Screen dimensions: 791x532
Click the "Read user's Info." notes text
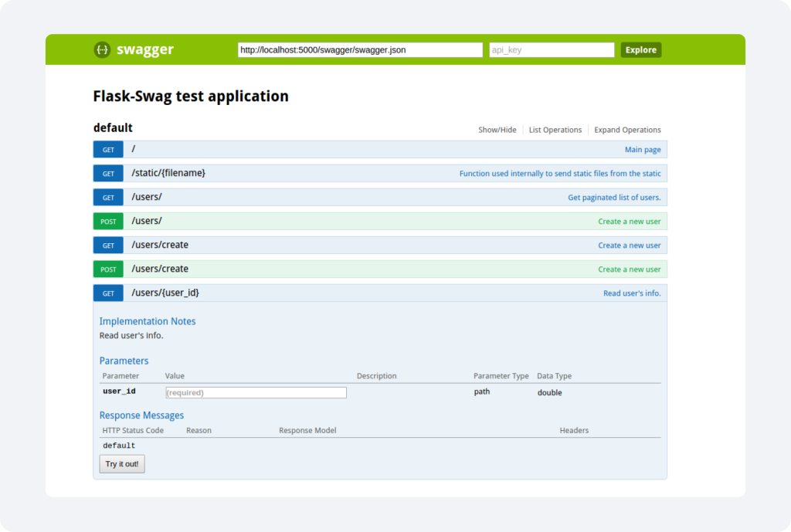click(131, 336)
